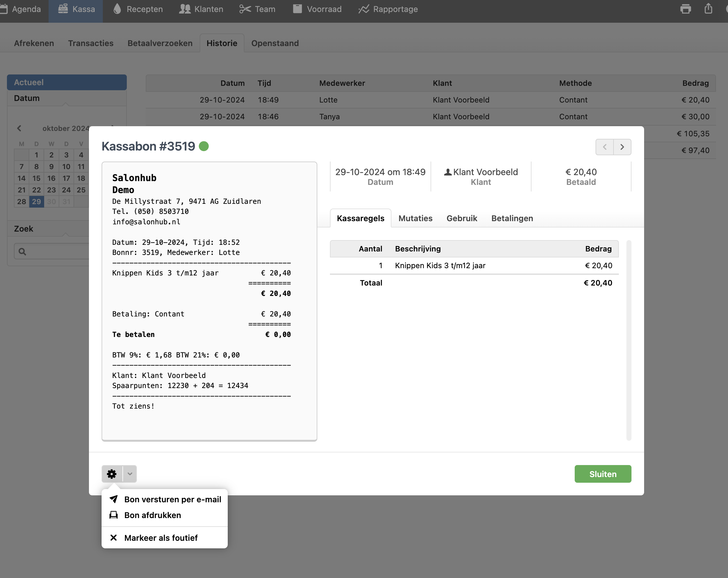Open dropdown arrow next to gear button
Viewport: 728px width, 578px height.
(x=130, y=474)
